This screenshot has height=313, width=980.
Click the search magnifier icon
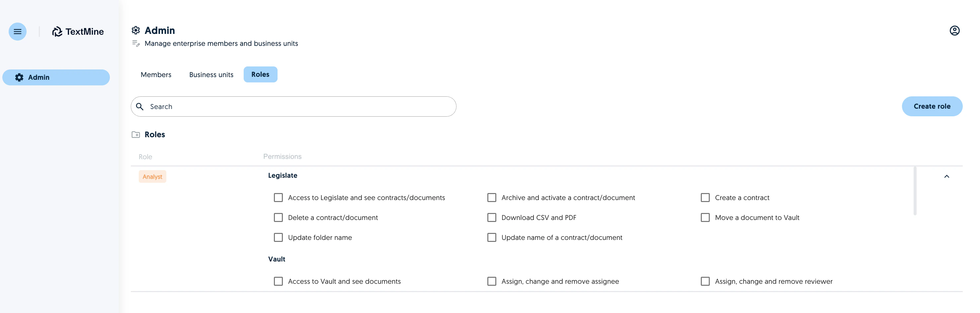tap(140, 107)
